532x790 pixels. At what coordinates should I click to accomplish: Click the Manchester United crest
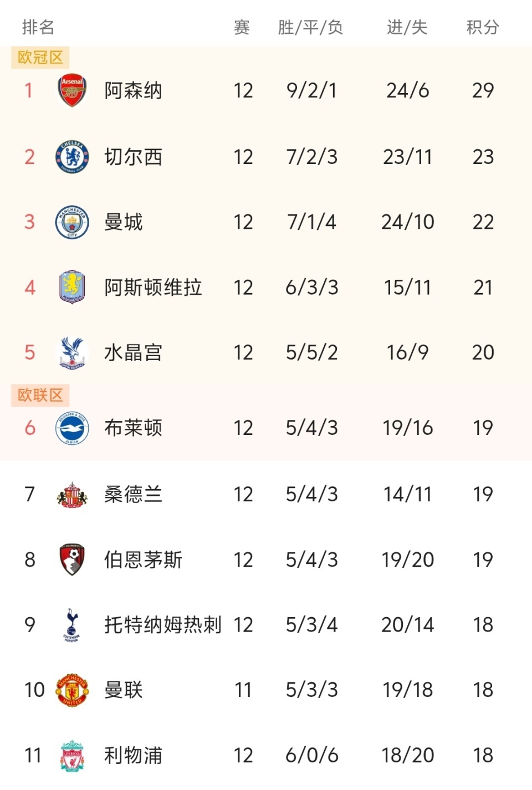(x=72, y=690)
